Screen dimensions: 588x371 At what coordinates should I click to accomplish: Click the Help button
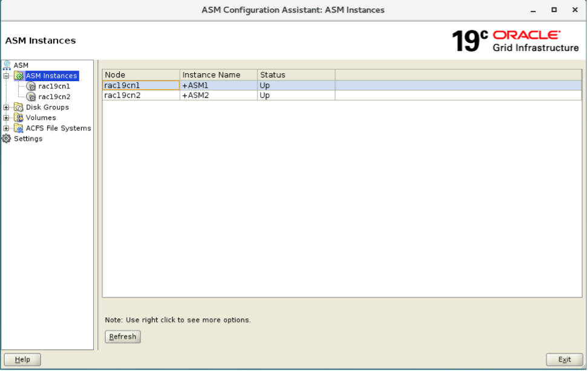pos(22,360)
